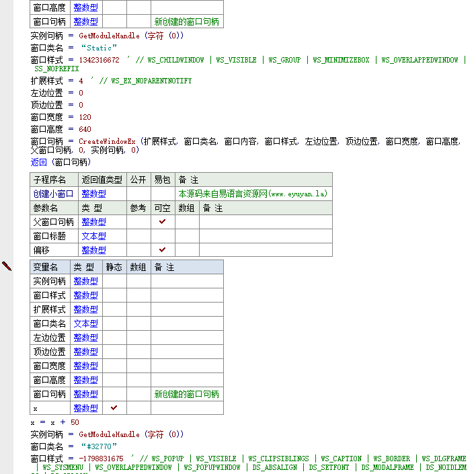The height and width of the screenshot is (474, 476).
Task: Click the CreateWindowEx function call
Action: [x=107, y=141]
